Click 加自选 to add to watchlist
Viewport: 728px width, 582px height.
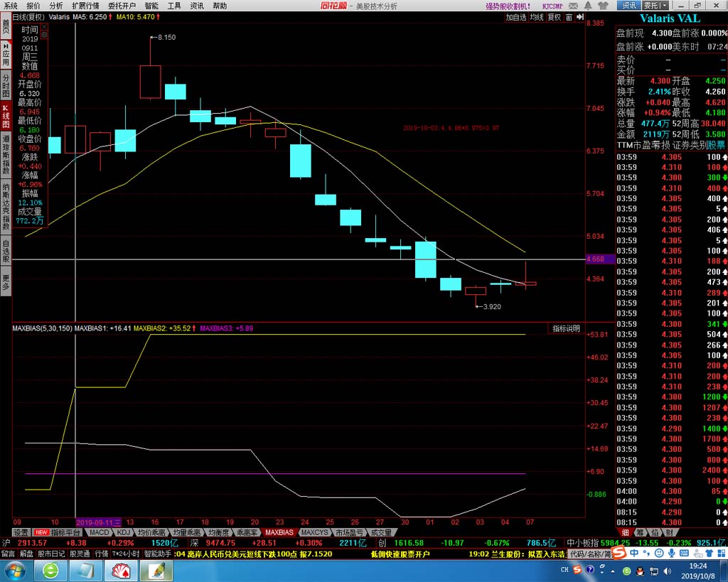click(x=516, y=17)
